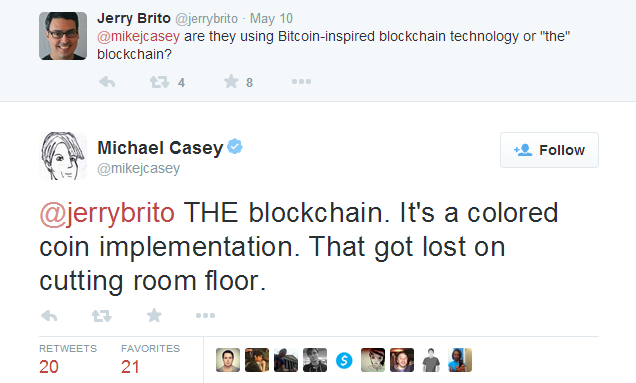This screenshot has height=383, width=636.
Task: Open the first user avatar in favorites row
Action: (x=228, y=360)
